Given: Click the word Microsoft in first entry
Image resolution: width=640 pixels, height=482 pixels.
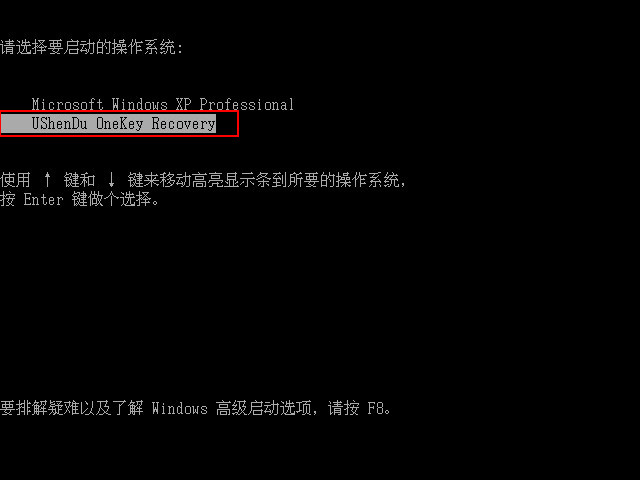Looking at the screenshot, I should click(x=67, y=104).
